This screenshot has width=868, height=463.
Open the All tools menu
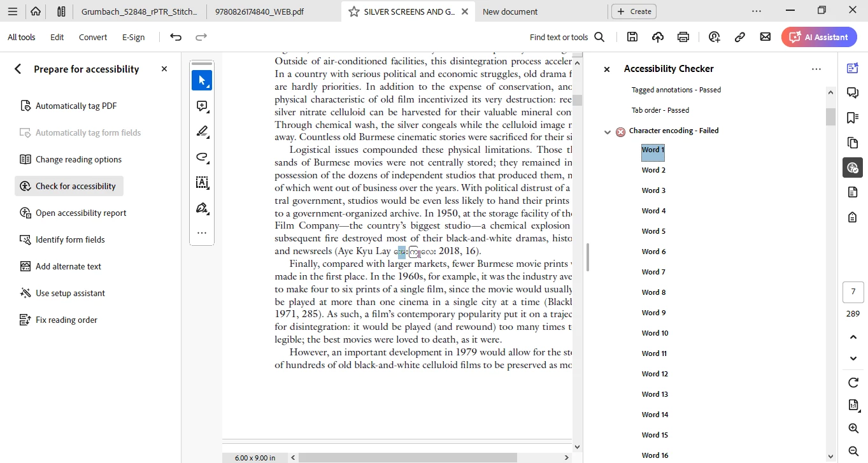coord(22,37)
